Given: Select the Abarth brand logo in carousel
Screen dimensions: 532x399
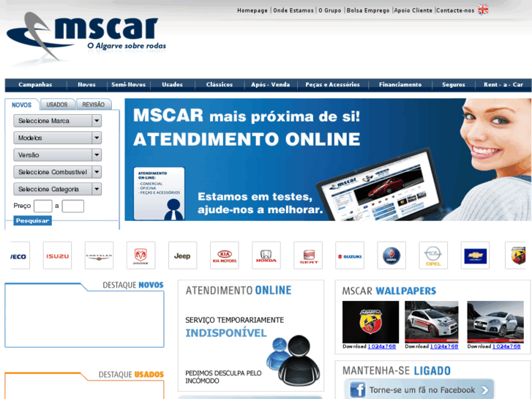Looking at the screenshot, I should coord(515,256).
